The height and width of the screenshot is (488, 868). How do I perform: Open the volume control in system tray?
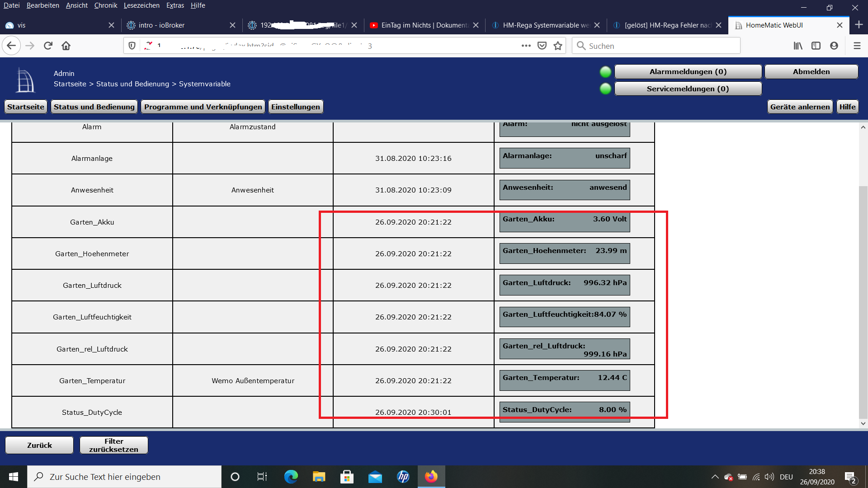[769, 477]
